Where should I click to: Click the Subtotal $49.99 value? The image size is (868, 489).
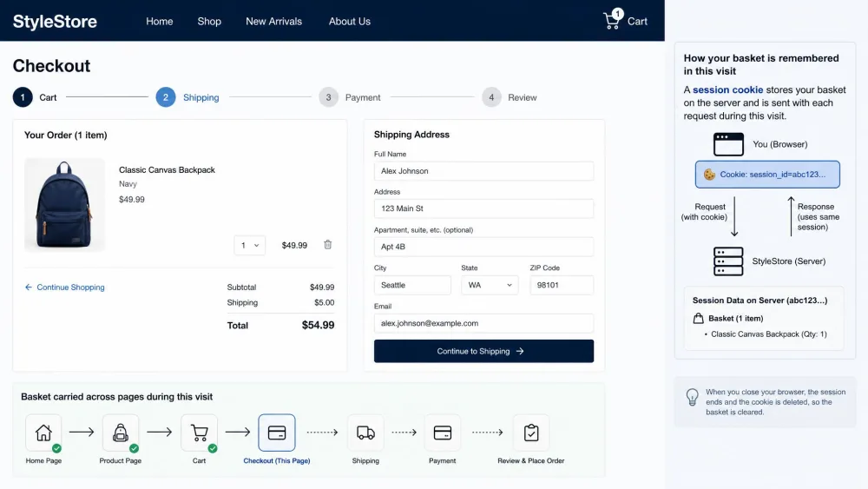322,287
